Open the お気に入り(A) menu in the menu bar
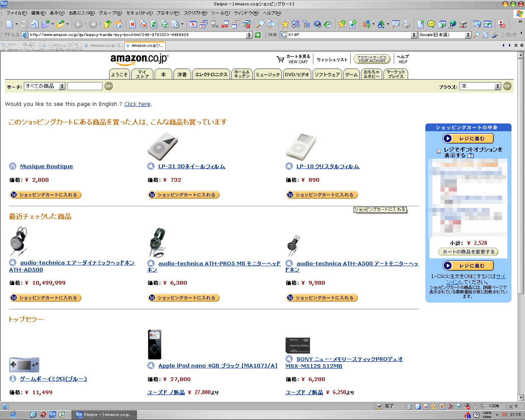Viewport: 525px width, 420px height. [82, 13]
